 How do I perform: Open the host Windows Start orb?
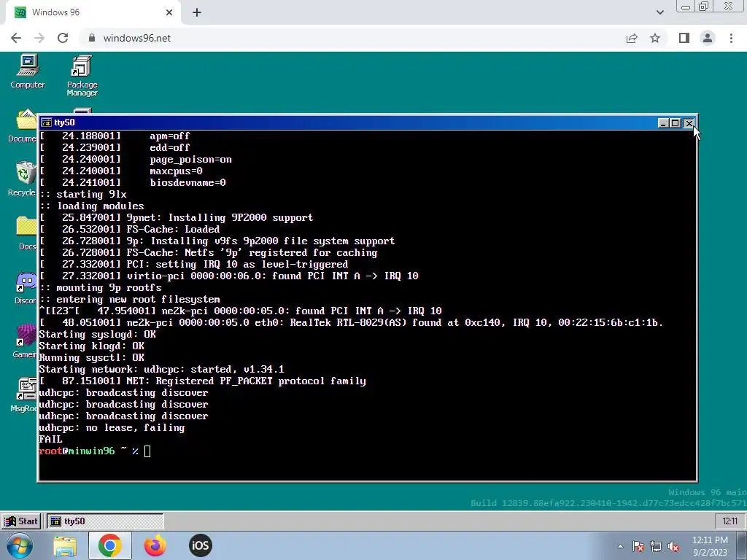tap(20, 545)
